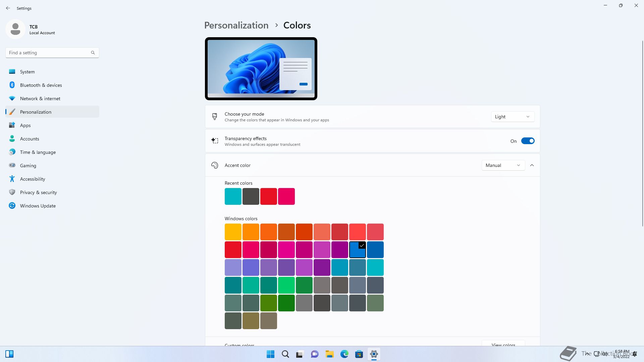The height and width of the screenshot is (362, 644).
Task: Click the sparkle icon beside Transparency effects
Action: [x=215, y=141]
